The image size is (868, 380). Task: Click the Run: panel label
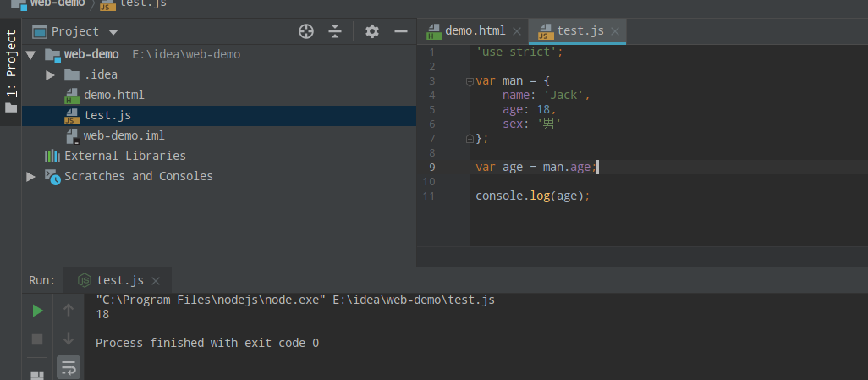click(42, 280)
